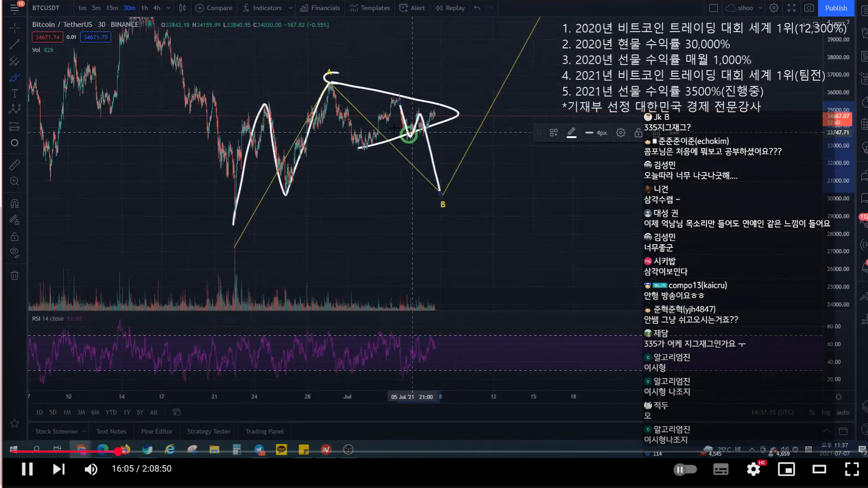Open the icons and shapes tool
868x488 pixels.
click(15, 143)
